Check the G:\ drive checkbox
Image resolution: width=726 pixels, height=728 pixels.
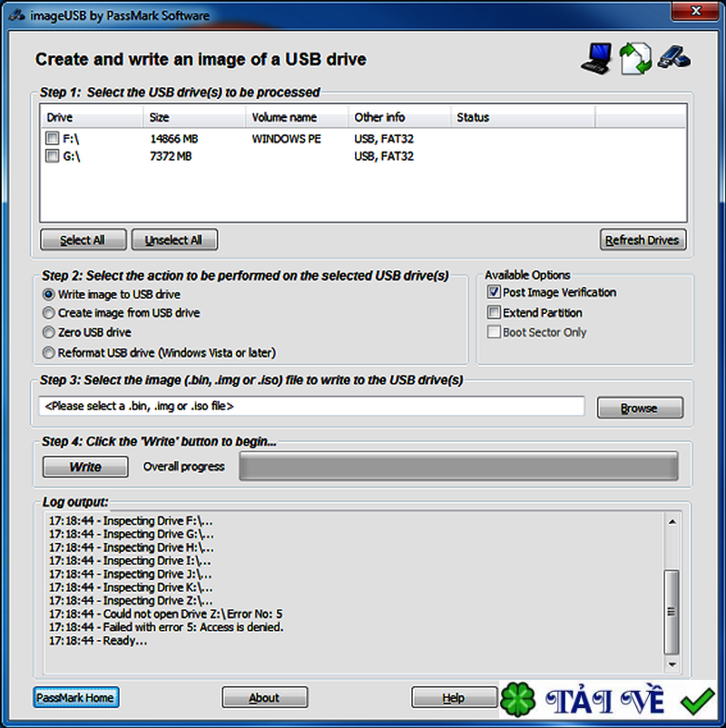pyautogui.click(x=52, y=155)
